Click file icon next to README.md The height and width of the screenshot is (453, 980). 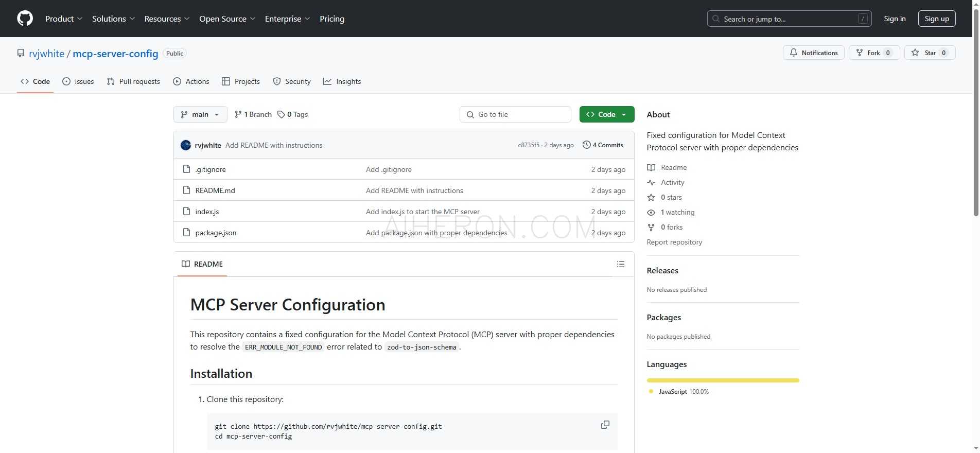[x=186, y=190]
